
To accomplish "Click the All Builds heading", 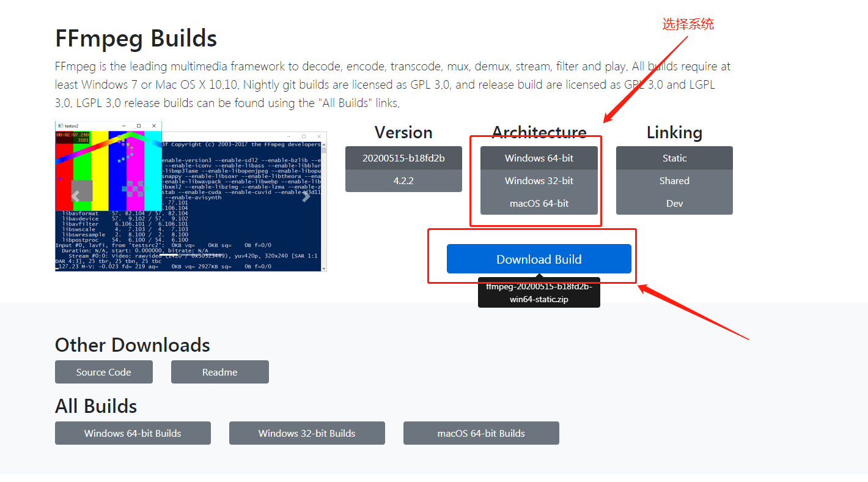I will [x=96, y=406].
